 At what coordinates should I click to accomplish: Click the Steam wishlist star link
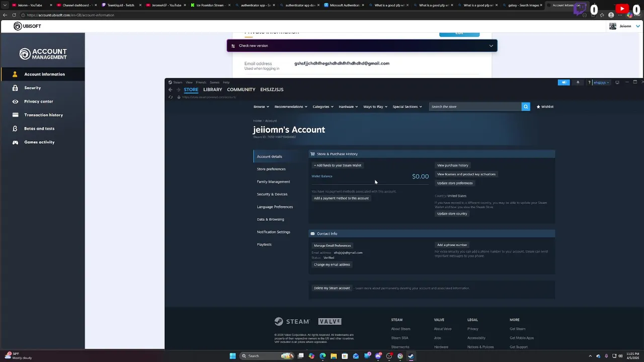click(545, 107)
